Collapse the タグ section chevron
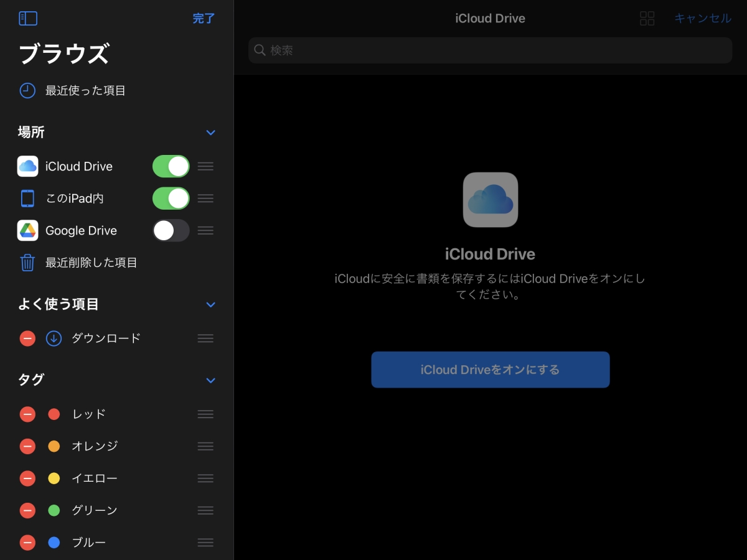The width and height of the screenshot is (747, 560). click(210, 380)
